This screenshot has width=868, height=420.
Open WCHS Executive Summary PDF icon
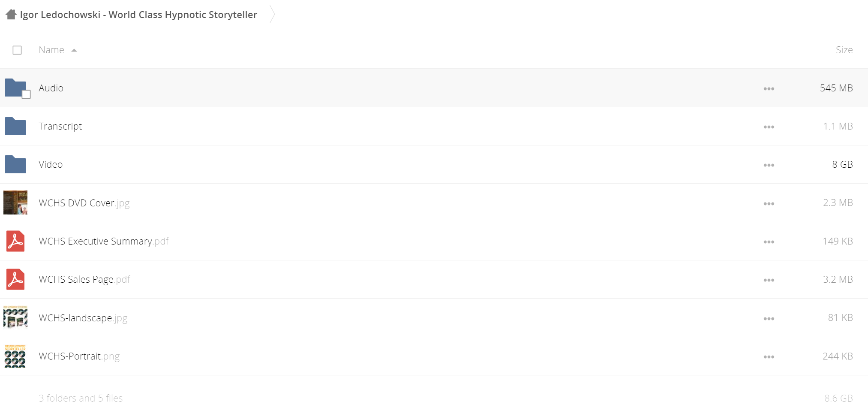coord(15,241)
